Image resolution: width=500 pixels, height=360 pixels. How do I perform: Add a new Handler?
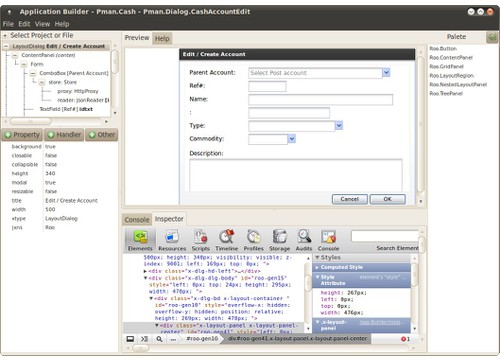point(64,135)
